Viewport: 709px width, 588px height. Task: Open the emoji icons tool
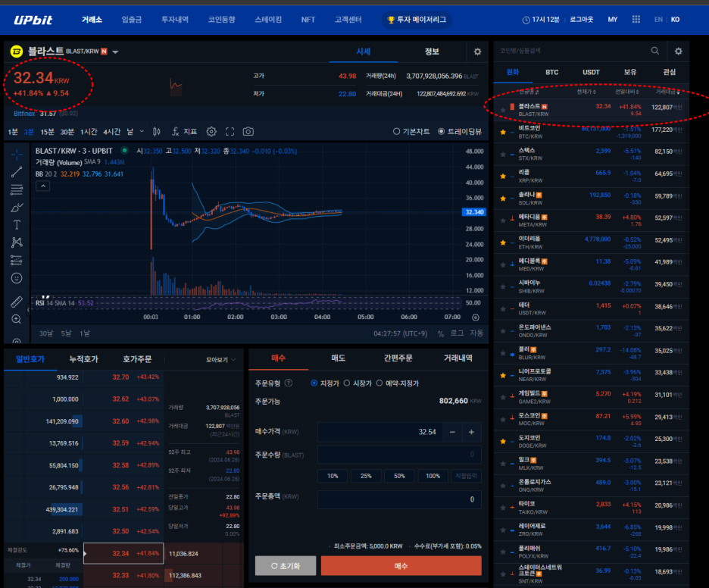pyautogui.click(x=17, y=278)
